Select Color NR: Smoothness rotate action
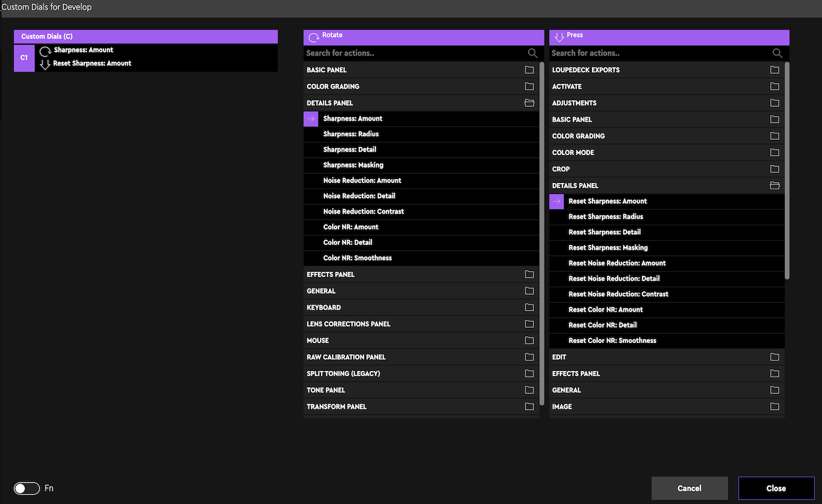Viewport: 822px width, 504px height. click(x=421, y=258)
